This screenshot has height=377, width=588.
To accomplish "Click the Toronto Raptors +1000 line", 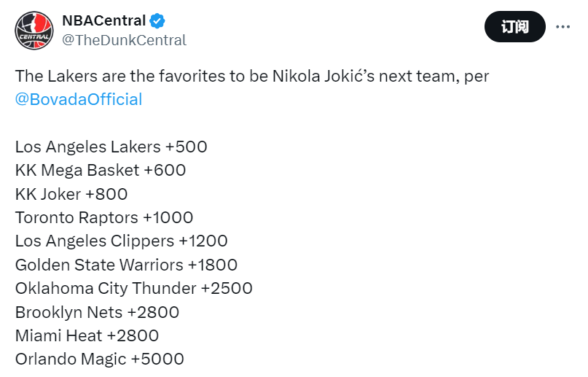I will pos(104,217).
